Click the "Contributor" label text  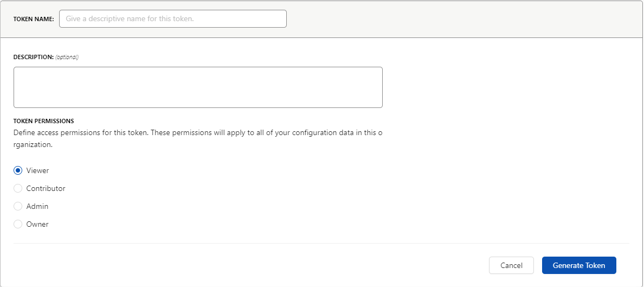46,188
